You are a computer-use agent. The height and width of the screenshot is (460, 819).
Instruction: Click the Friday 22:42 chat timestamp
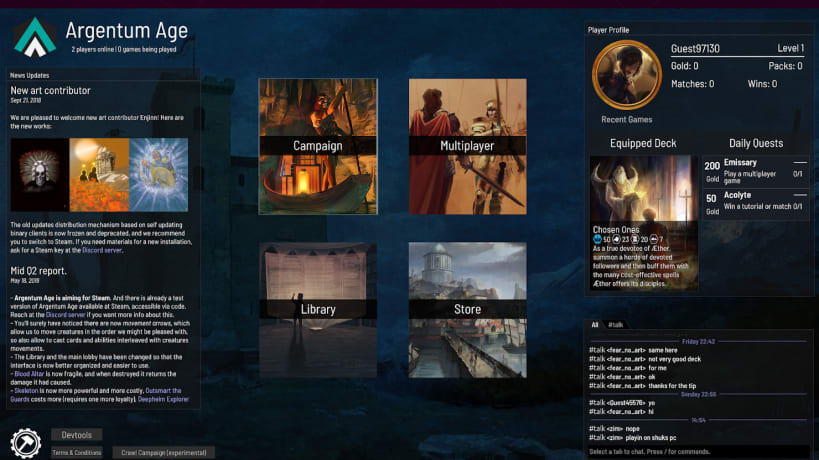[698, 341]
